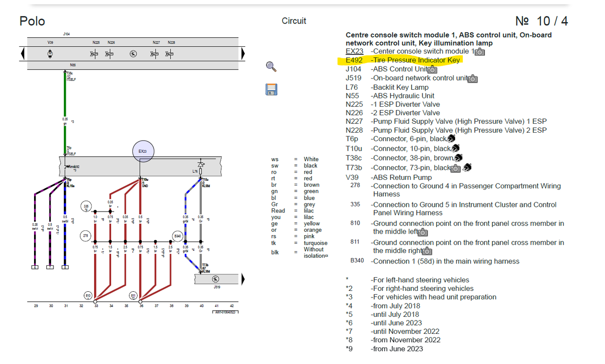The image size is (605, 364).
Task: Click the 'gn = green' color legend row
Action: pyautogui.click(x=295, y=192)
